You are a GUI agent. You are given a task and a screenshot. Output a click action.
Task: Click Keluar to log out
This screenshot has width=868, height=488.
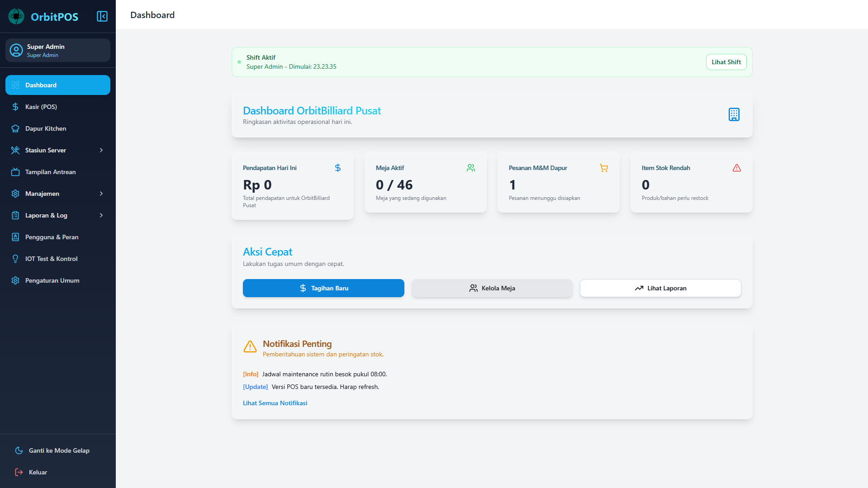click(x=38, y=472)
